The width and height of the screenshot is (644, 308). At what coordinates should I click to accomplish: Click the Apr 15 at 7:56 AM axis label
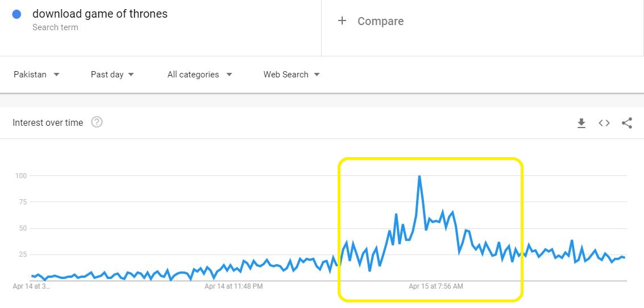436,286
